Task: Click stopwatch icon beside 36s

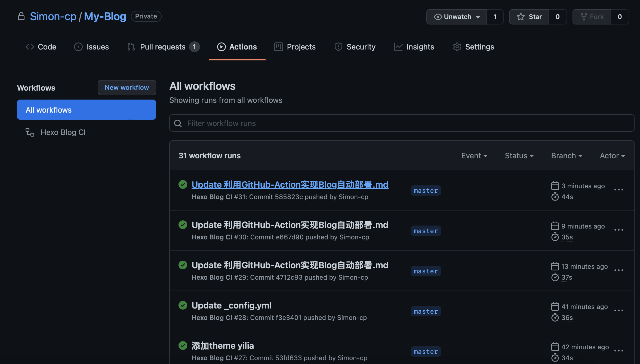Action: (555, 317)
